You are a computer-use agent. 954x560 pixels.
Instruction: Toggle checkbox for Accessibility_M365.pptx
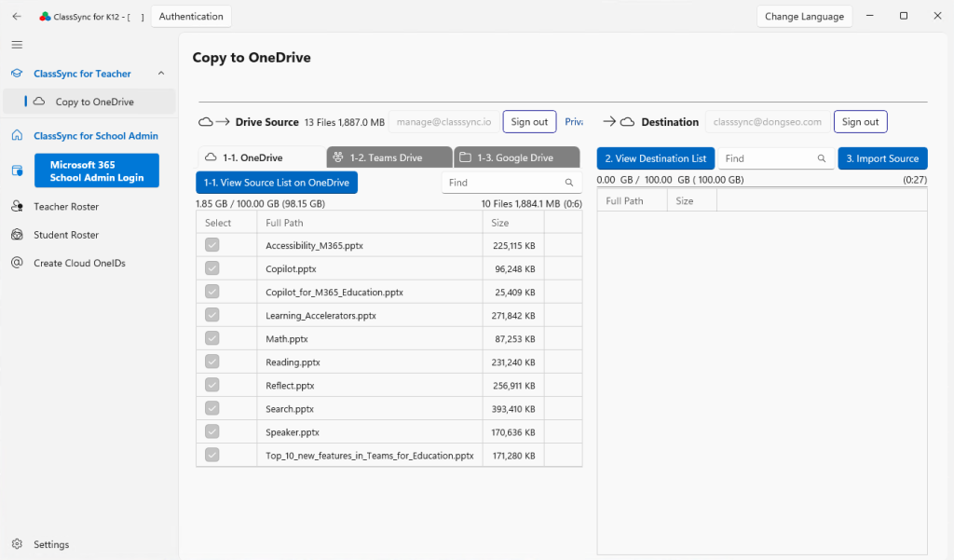211,245
